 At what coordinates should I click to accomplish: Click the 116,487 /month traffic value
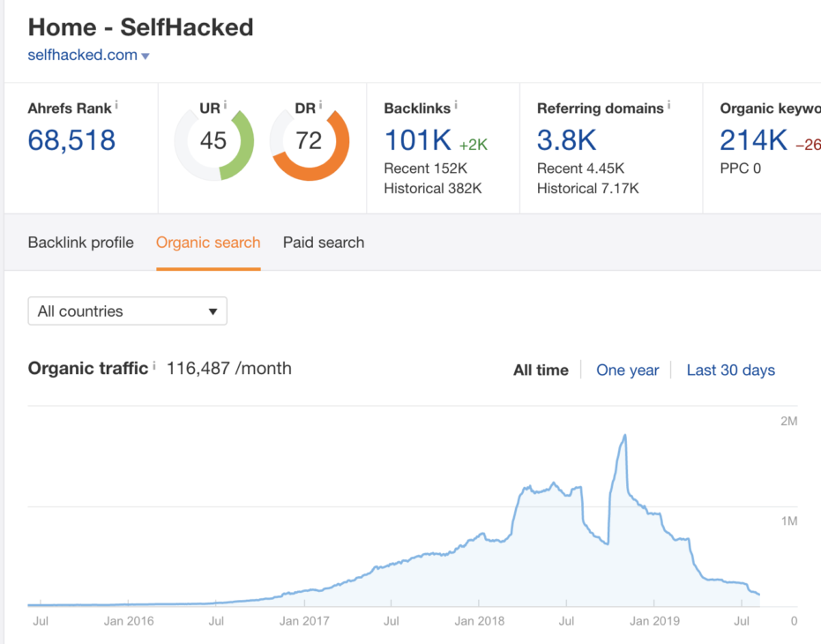pyautogui.click(x=228, y=369)
